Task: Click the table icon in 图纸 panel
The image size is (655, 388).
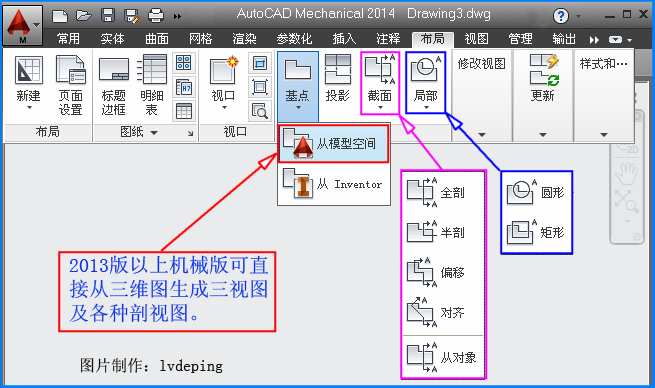Action: 184,112
